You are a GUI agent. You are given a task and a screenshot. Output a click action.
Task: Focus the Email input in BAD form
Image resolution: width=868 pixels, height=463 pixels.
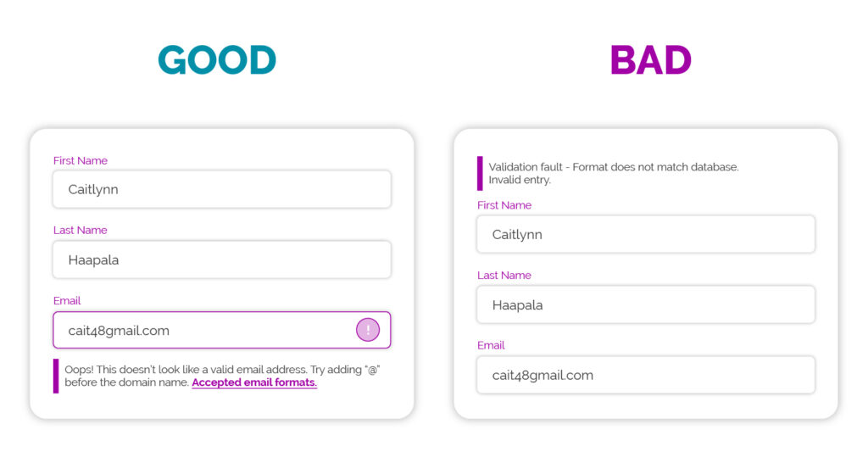pos(645,375)
